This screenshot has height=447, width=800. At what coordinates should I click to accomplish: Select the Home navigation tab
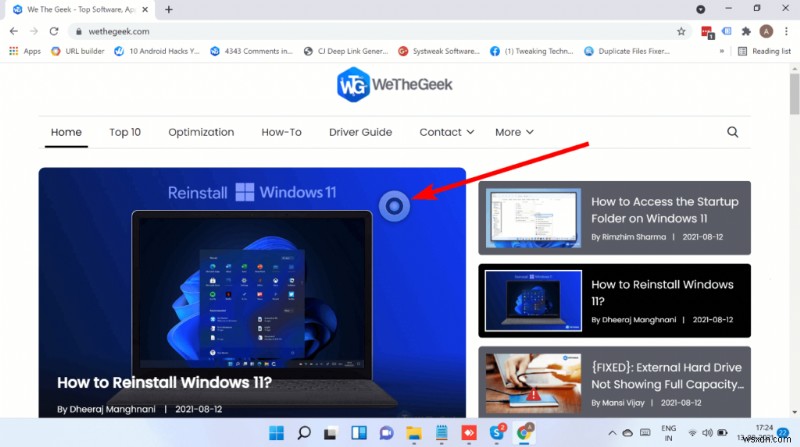click(66, 132)
